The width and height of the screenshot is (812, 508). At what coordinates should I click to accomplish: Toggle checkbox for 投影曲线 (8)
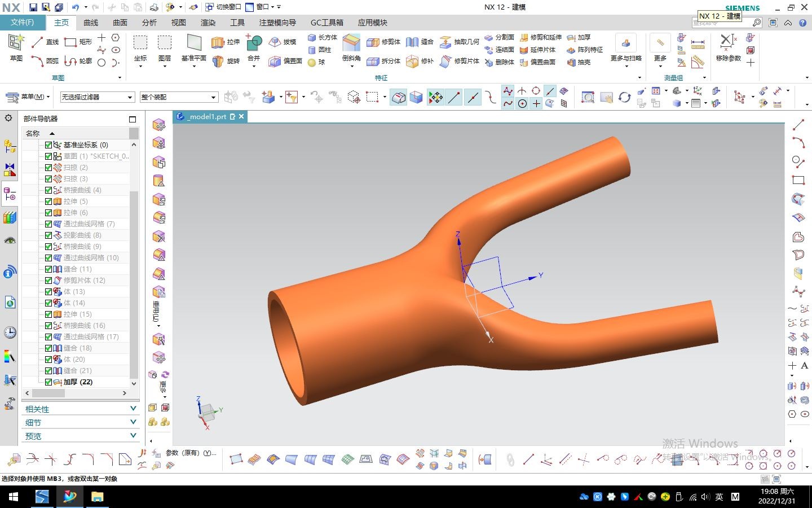pos(48,235)
